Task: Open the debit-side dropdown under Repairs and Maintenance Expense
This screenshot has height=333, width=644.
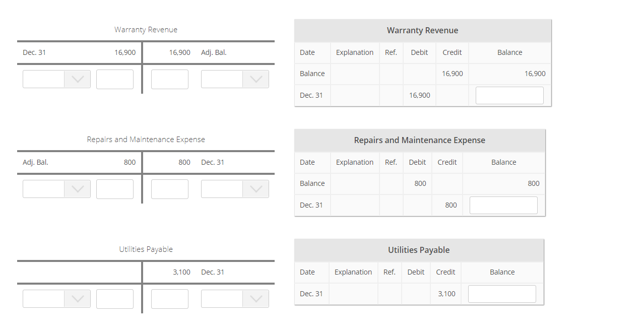Action: pos(56,189)
